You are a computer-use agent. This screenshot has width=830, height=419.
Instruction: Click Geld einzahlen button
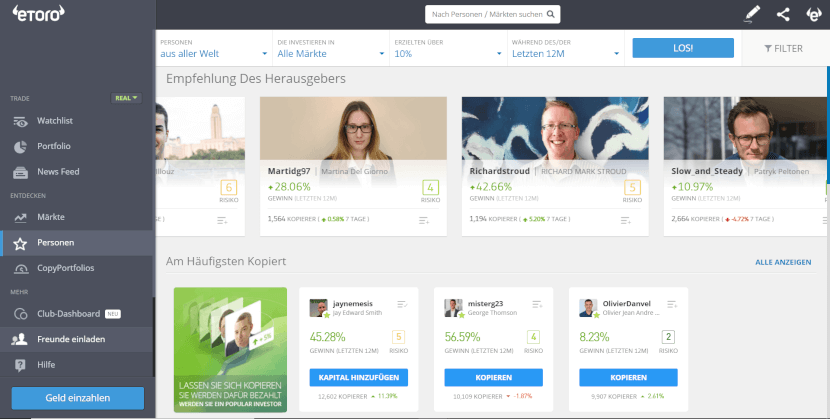tap(78, 398)
